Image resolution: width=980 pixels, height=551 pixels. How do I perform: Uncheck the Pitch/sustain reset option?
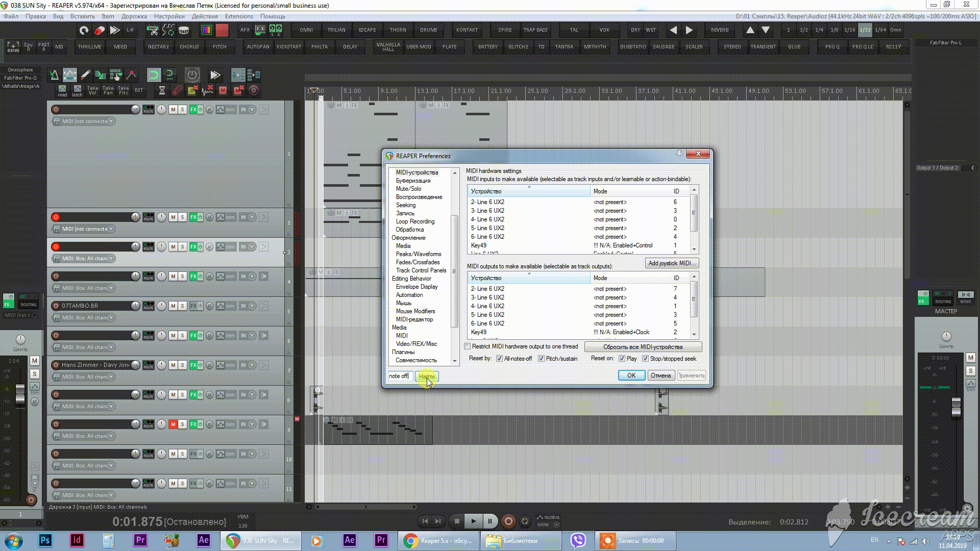pos(541,359)
